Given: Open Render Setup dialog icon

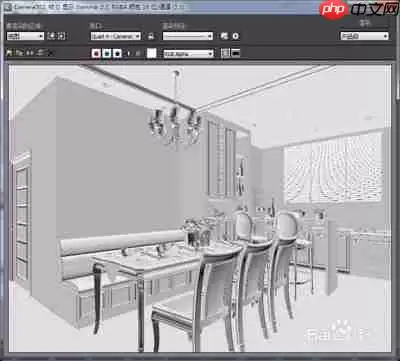Looking at the screenshot, I should [x=225, y=36].
